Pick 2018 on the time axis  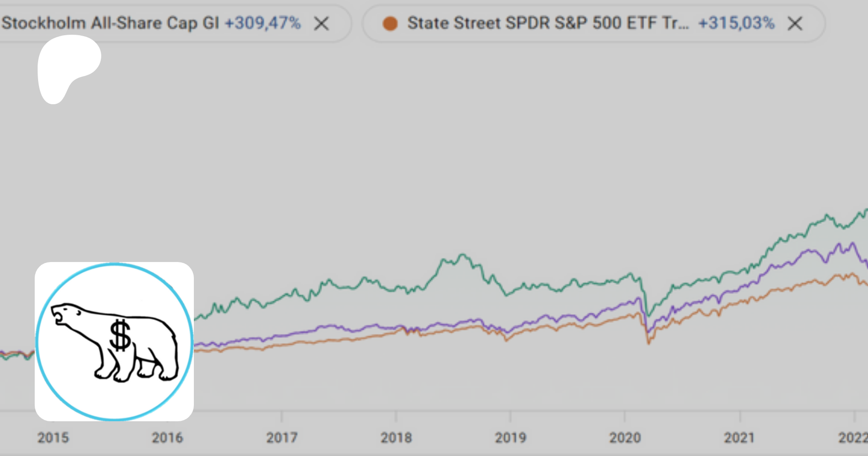pyautogui.click(x=396, y=438)
